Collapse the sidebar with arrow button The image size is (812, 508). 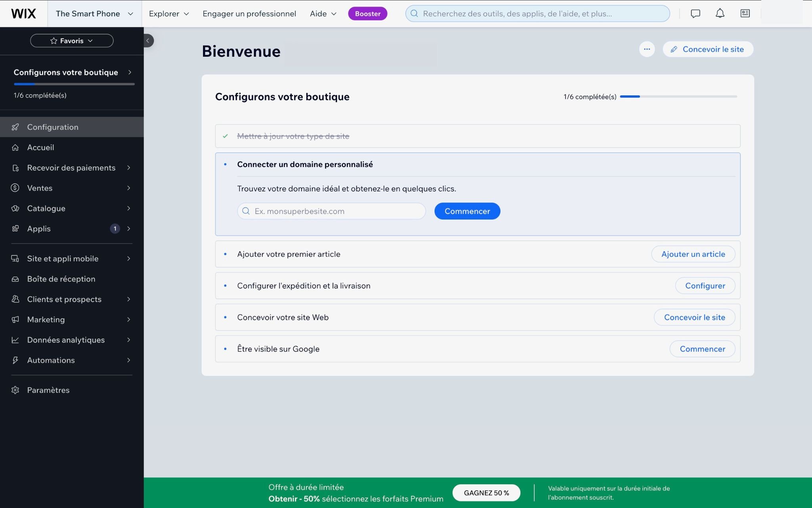pos(148,40)
